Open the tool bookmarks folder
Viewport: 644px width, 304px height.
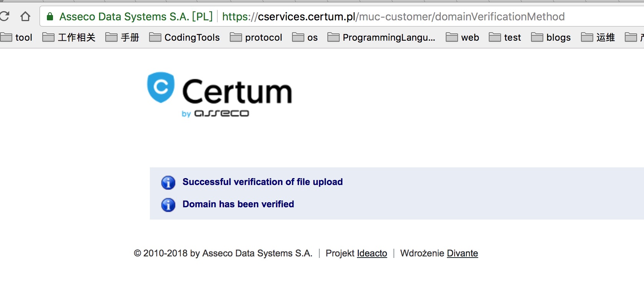17,37
